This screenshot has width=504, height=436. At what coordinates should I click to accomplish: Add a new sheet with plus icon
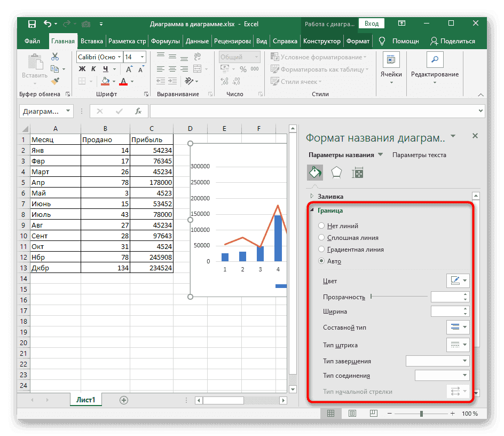[x=124, y=400]
